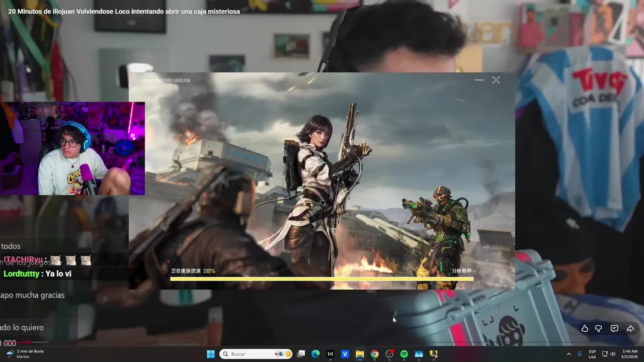This screenshot has height=362, width=644.
Task: Click the ITACHIRyu username in chat
Action: [x=23, y=260]
